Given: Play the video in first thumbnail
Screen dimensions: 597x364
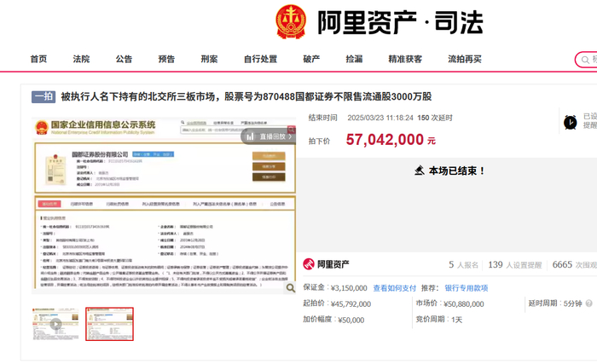Looking at the screenshot, I should pos(55,324).
